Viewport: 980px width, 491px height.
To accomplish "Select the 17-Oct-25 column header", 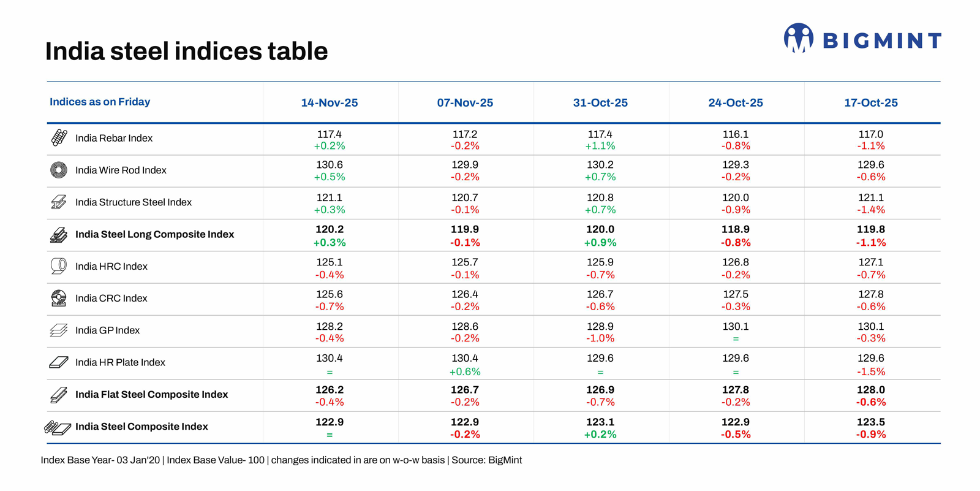I will tap(871, 103).
